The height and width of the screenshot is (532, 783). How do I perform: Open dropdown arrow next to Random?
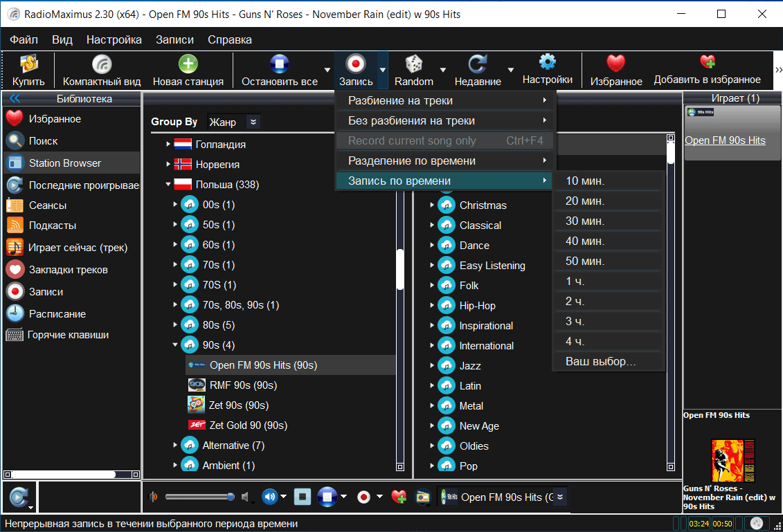(442, 71)
